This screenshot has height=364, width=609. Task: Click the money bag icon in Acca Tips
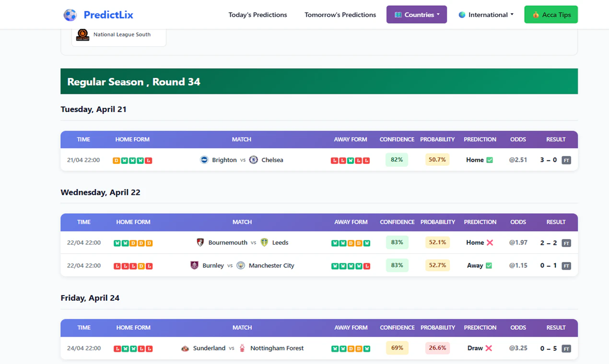[536, 15]
